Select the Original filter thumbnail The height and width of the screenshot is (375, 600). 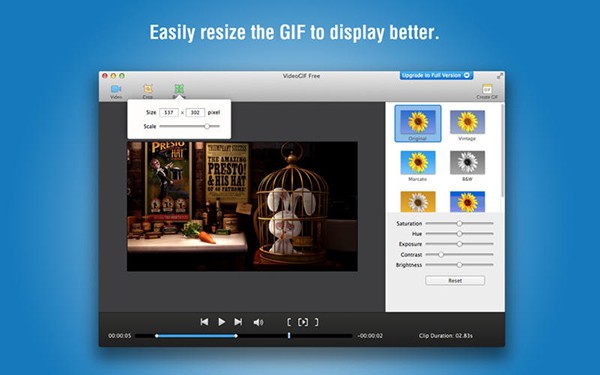417,124
